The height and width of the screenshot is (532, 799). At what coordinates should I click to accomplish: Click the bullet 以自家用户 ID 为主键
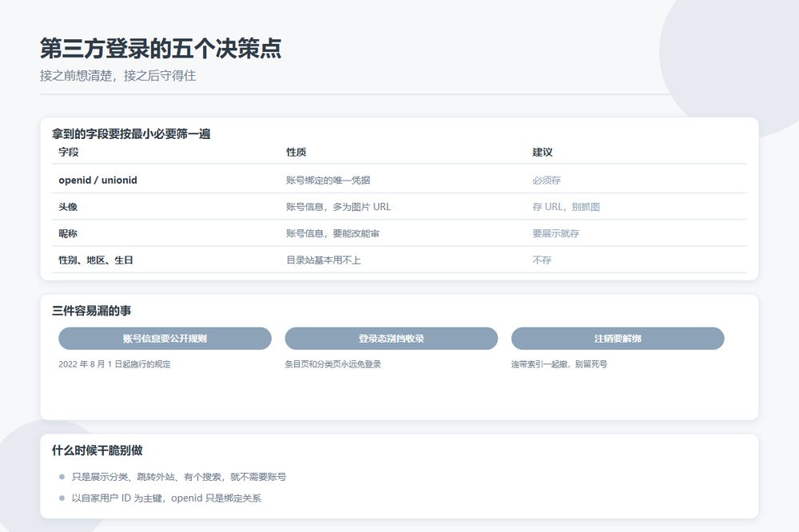click(166, 498)
